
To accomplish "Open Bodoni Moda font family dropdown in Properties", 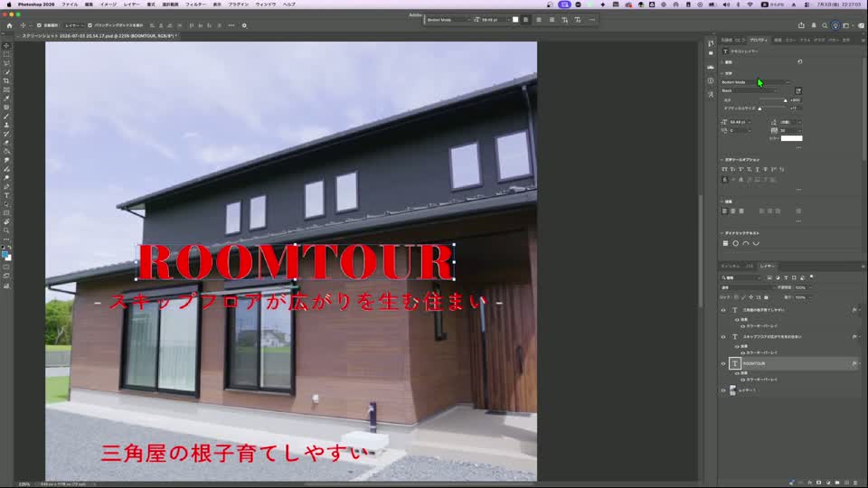I will [x=756, y=82].
